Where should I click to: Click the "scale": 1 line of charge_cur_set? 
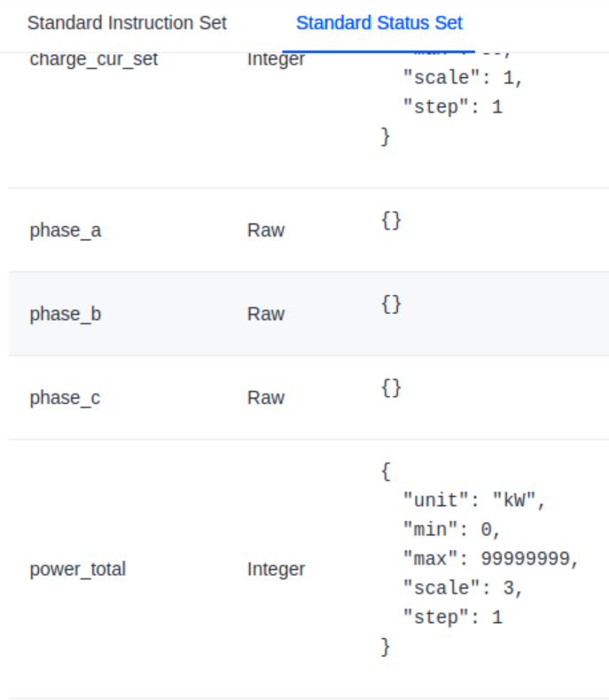(462, 78)
